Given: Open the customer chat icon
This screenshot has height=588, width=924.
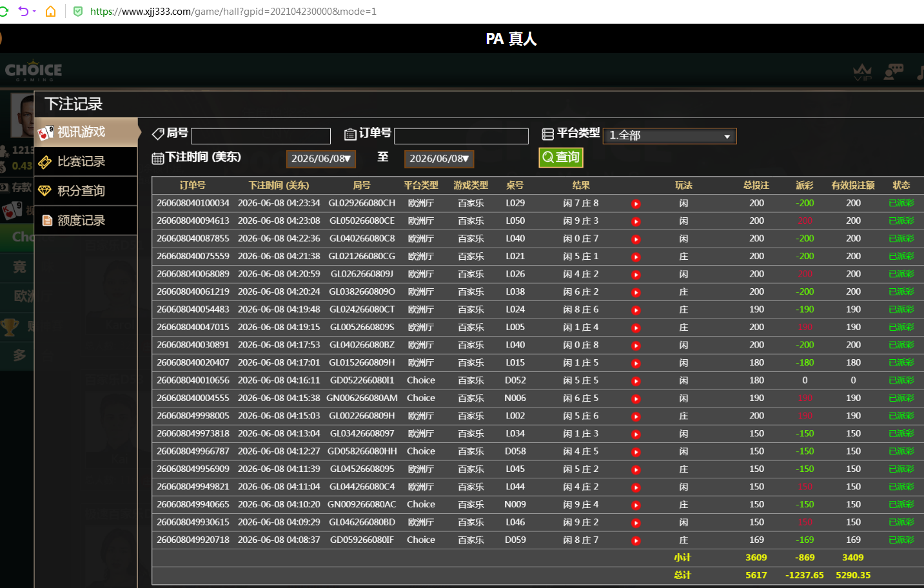Looking at the screenshot, I should 893,72.
